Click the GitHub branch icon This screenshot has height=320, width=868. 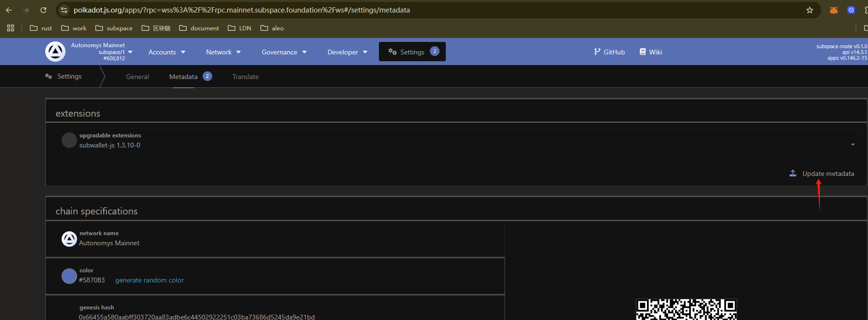pyautogui.click(x=597, y=52)
